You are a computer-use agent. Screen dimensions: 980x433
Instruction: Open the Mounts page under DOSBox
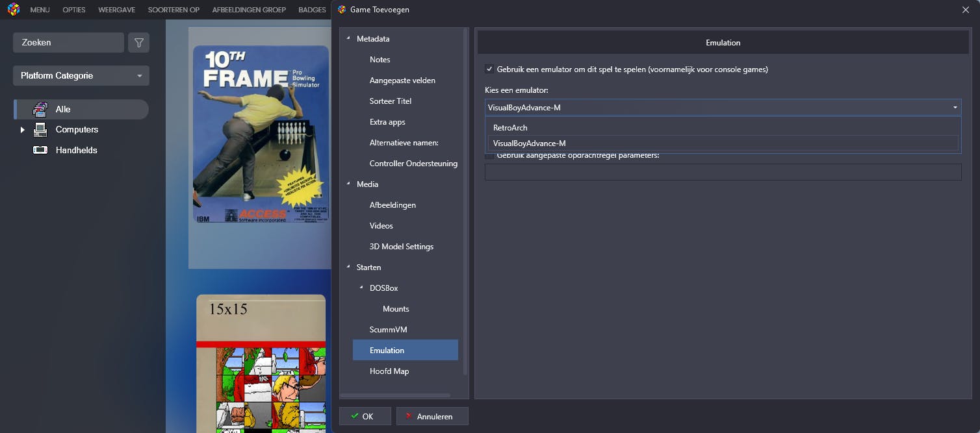pyautogui.click(x=396, y=309)
